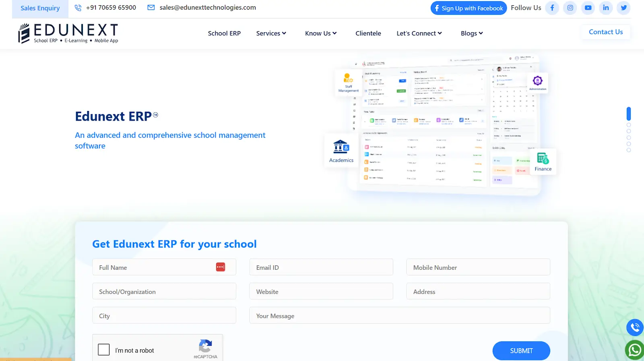
Task: Click the Contact Us button
Action: click(x=606, y=32)
